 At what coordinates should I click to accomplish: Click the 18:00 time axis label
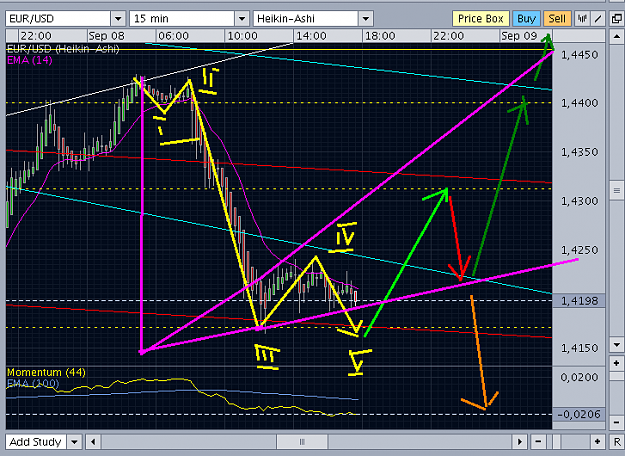coord(380,36)
